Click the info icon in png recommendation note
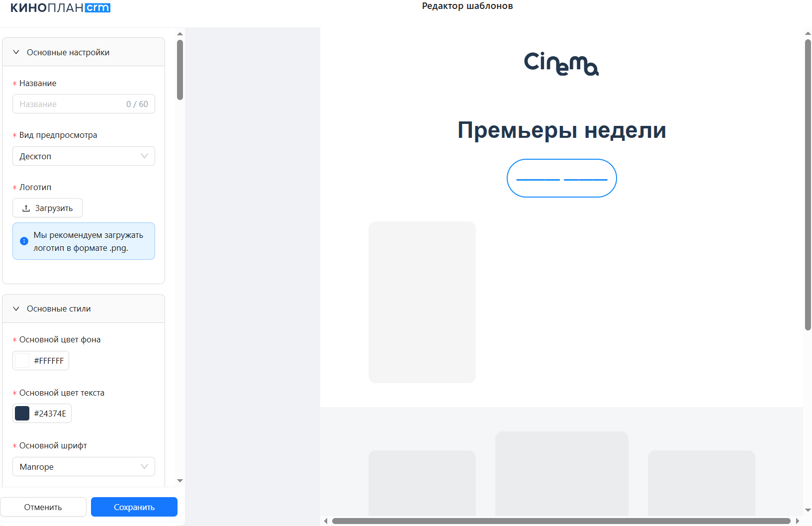 24,241
